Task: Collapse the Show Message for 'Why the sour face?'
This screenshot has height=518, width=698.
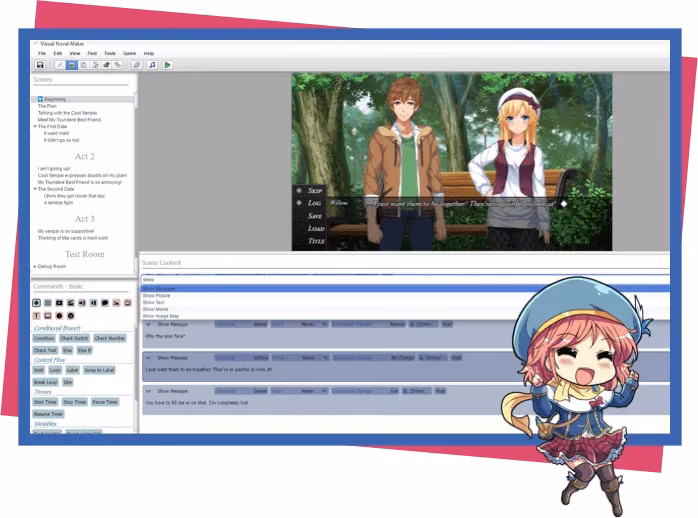Action: point(149,324)
